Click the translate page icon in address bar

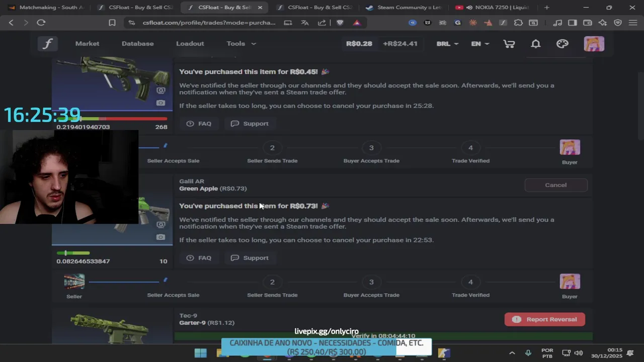pos(305,23)
